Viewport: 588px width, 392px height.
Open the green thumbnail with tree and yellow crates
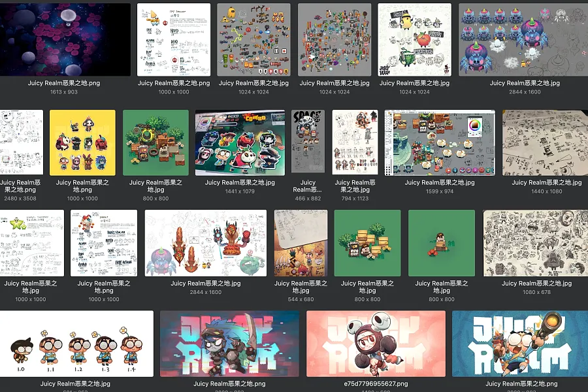tap(367, 243)
